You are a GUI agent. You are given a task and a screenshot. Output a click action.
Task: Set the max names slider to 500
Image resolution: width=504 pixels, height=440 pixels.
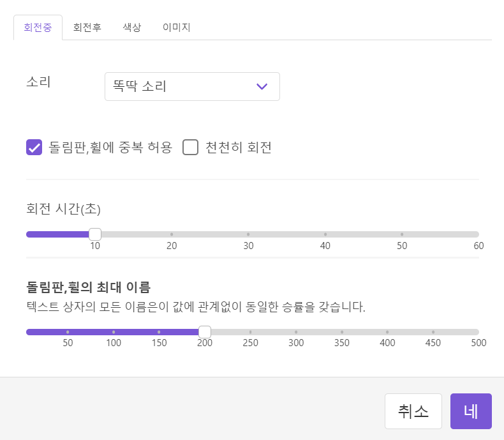pyautogui.click(x=478, y=332)
